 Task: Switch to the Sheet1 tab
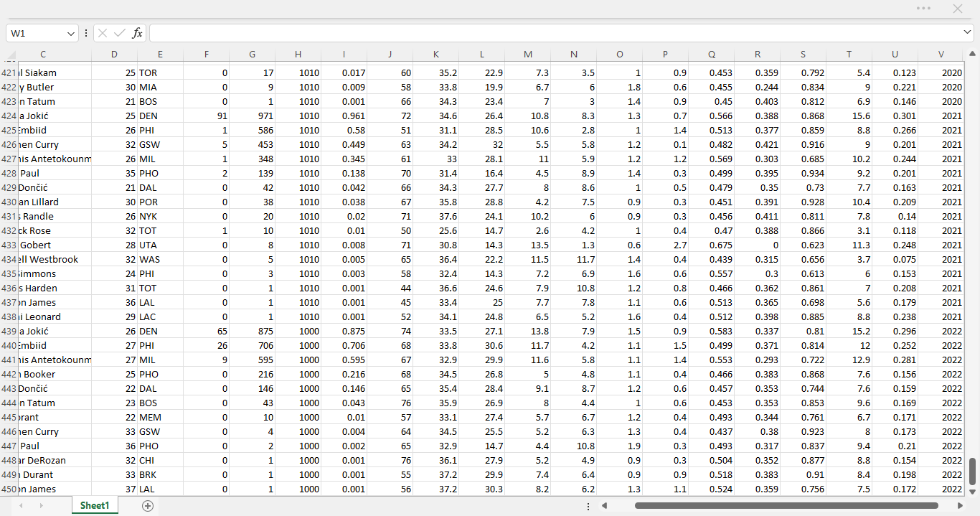[95, 506]
